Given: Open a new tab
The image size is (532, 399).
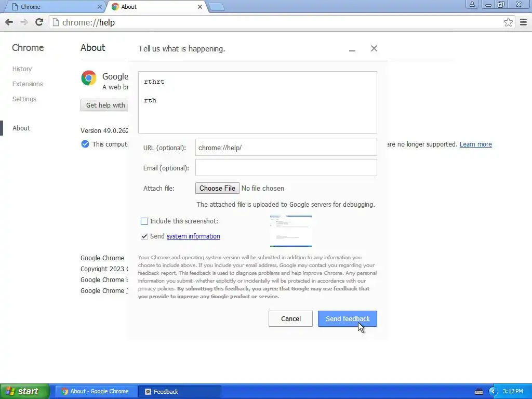Looking at the screenshot, I should (217, 7).
